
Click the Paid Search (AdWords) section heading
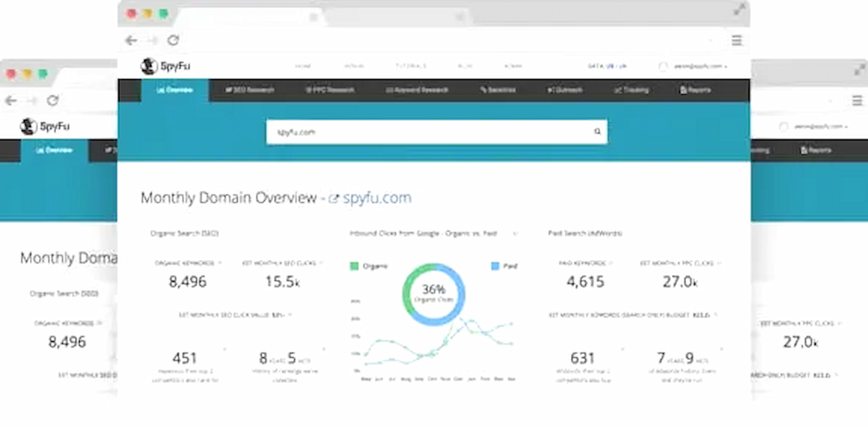[585, 233]
